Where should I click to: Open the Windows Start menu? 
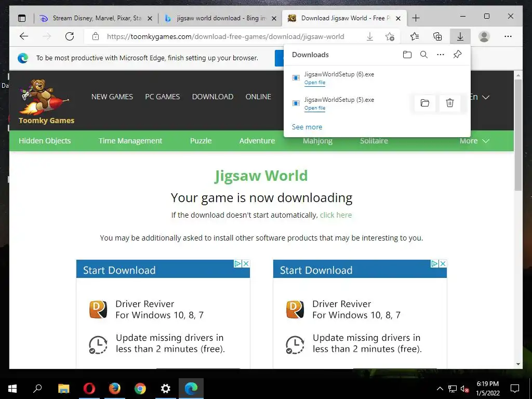pos(12,388)
